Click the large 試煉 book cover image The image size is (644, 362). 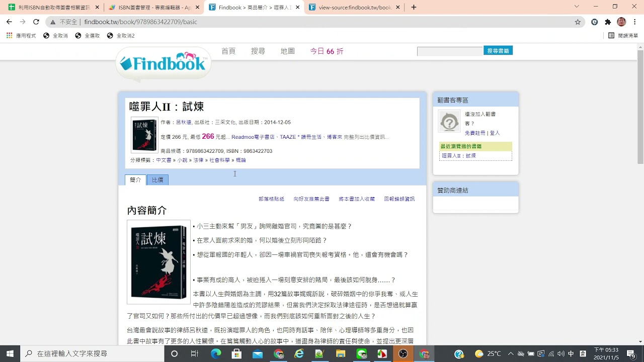click(x=158, y=262)
